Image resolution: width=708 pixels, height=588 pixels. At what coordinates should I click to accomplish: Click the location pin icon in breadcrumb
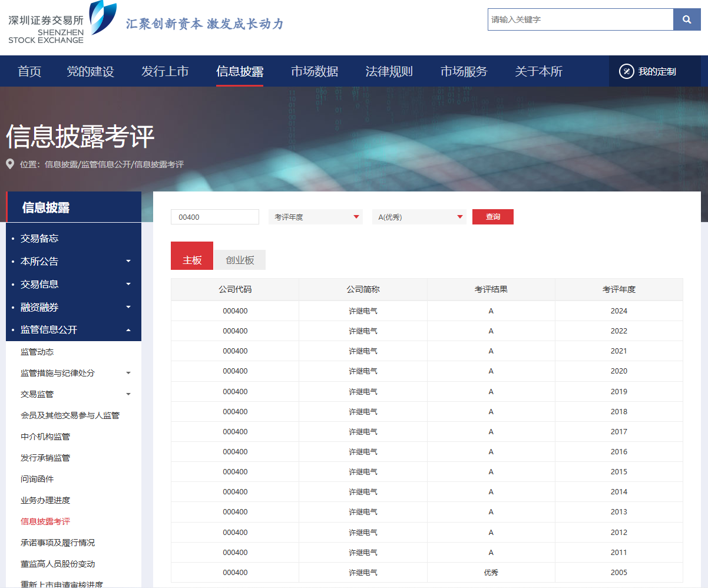(x=10, y=164)
